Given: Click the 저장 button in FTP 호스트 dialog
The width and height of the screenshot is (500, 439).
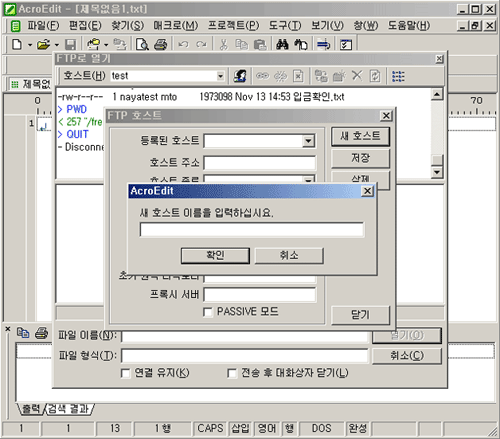Looking at the screenshot, I should (x=360, y=158).
